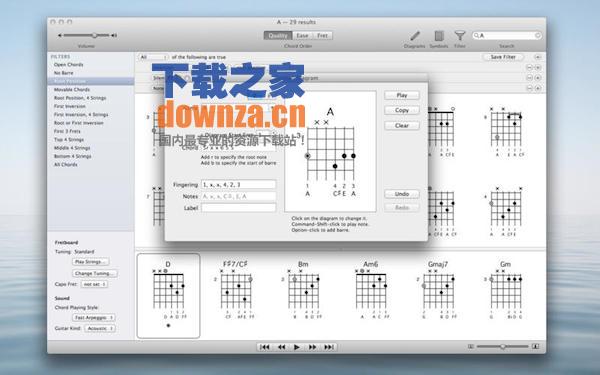Select the Bm chord in the progression
This screenshot has width=600, height=375.
click(303, 290)
